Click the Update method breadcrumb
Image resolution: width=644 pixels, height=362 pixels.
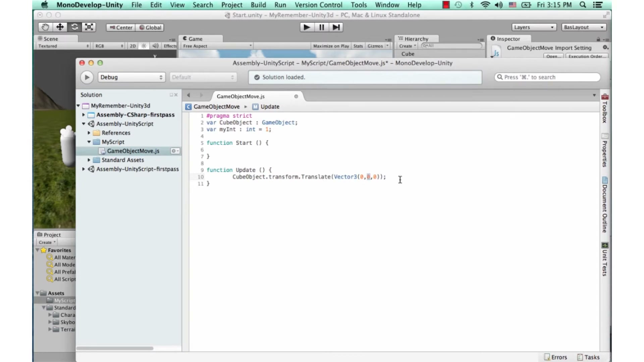click(266, 107)
